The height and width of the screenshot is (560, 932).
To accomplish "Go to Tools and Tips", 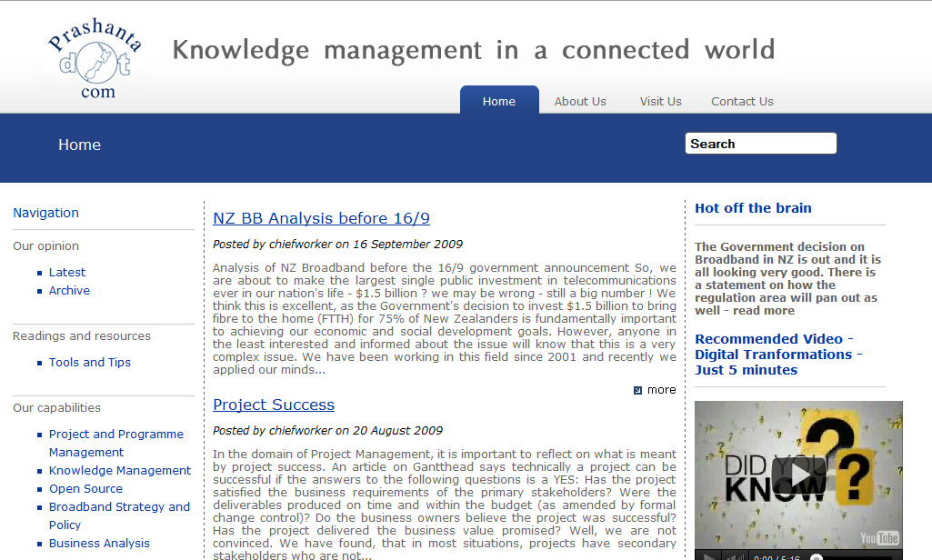I will click(90, 362).
